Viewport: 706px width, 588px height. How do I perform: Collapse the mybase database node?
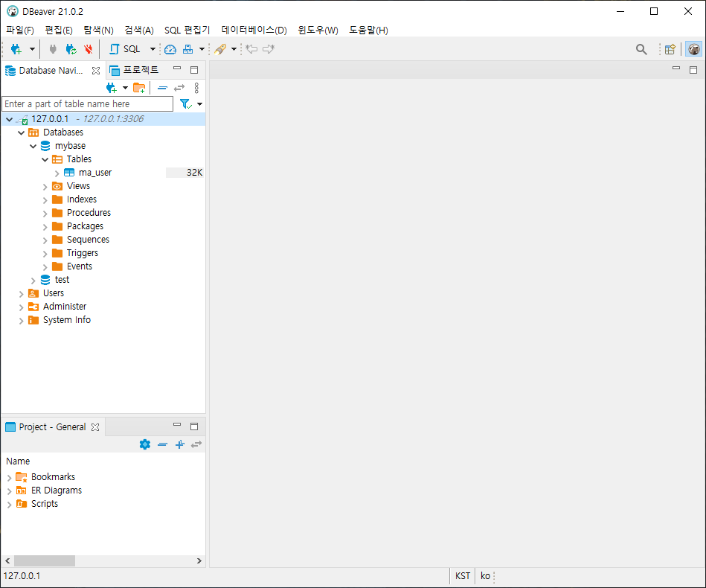tap(33, 147)
